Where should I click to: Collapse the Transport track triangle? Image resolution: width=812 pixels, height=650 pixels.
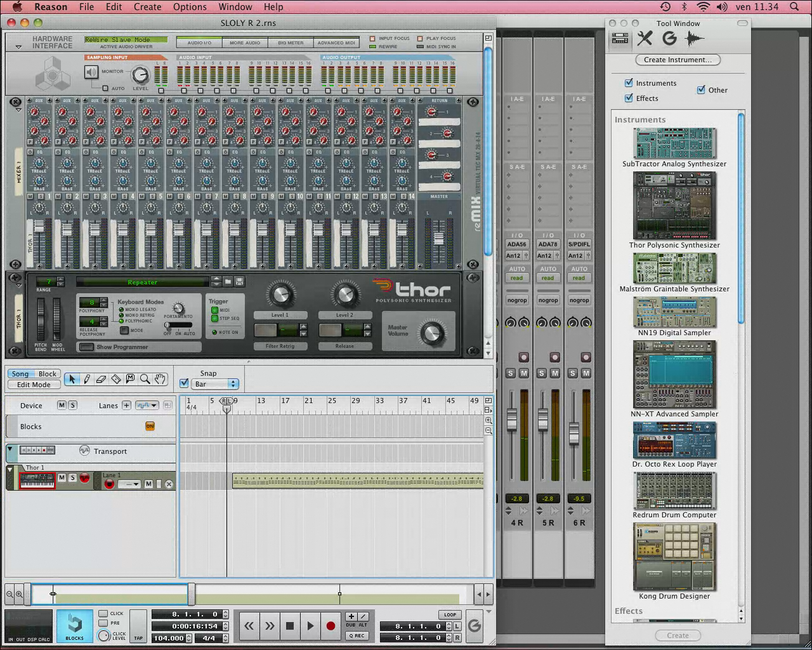tap(10, 449)
